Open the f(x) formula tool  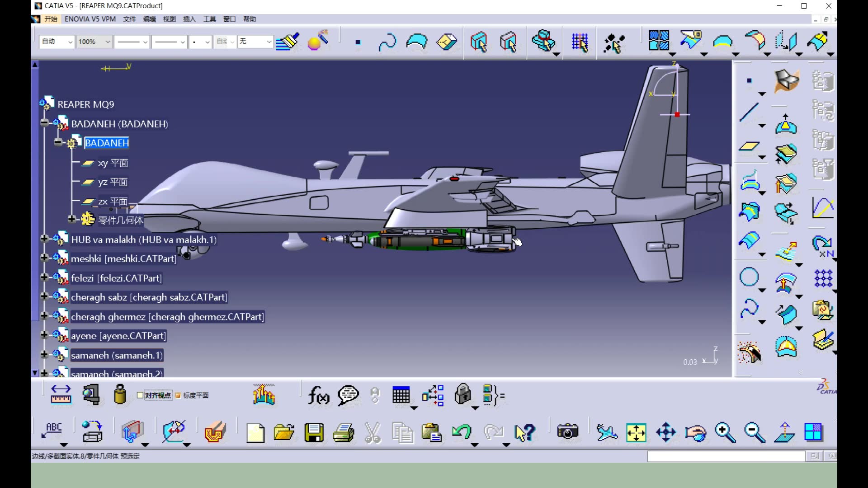[x=319, y=396]
